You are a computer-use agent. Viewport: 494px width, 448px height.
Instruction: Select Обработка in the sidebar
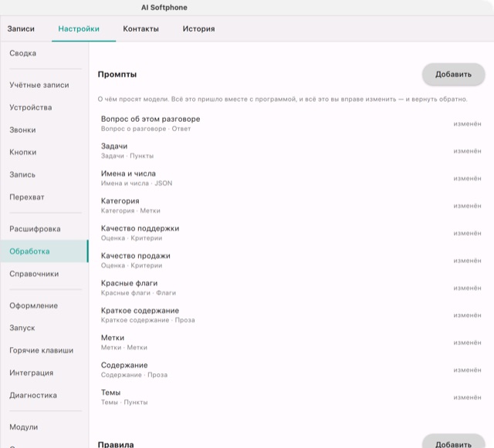[45, 251]
